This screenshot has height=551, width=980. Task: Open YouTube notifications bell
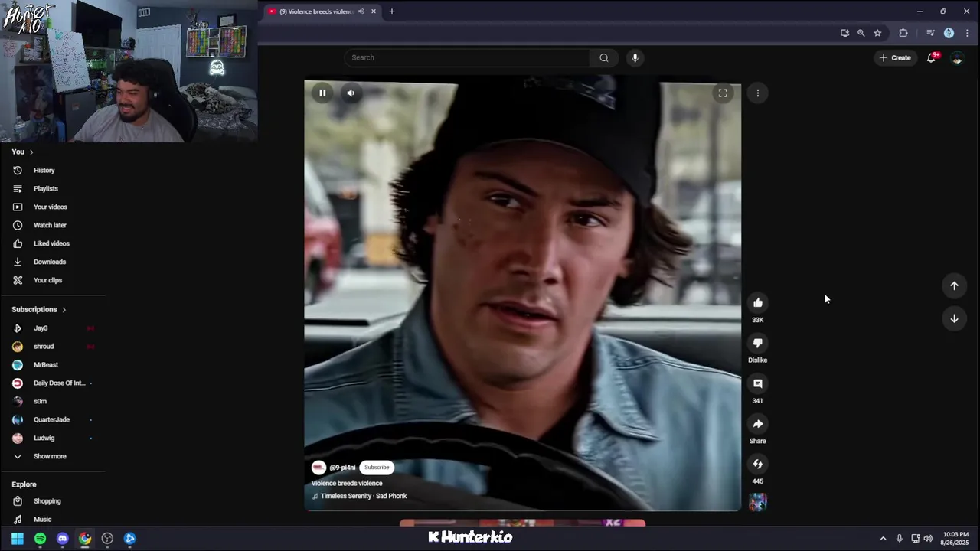point(932,57)
